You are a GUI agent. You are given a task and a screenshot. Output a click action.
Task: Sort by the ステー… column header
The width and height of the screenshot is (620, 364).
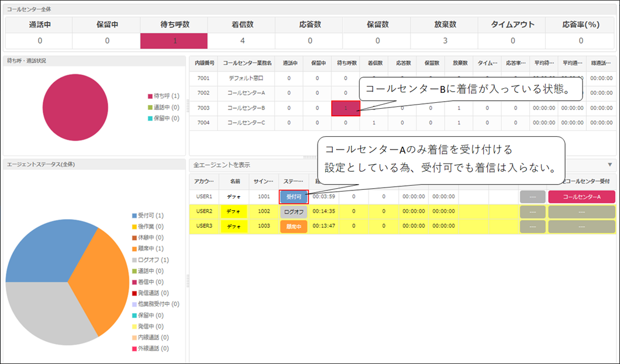pyautogui.click(x=294, y=181)
